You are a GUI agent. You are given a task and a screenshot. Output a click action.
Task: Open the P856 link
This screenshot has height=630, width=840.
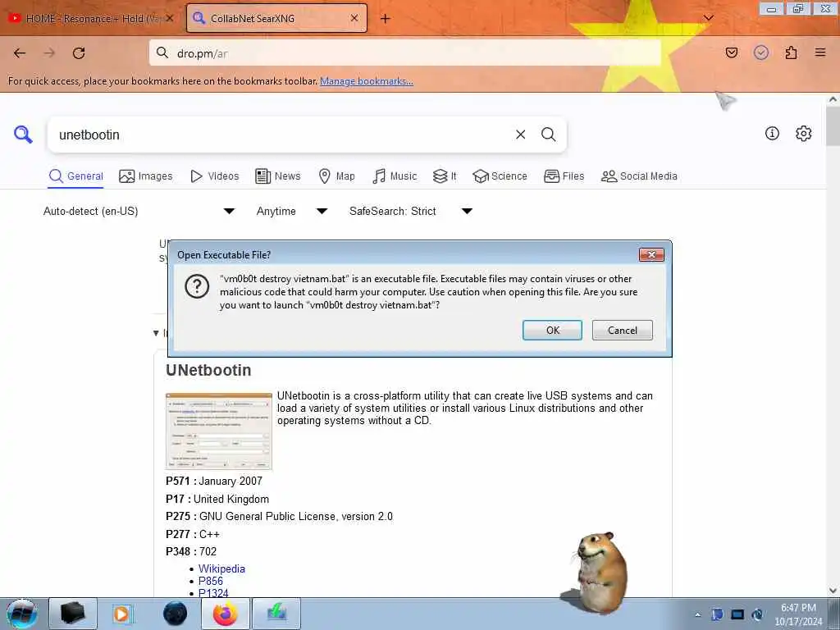pyautogui.click(x=211, y=582)
